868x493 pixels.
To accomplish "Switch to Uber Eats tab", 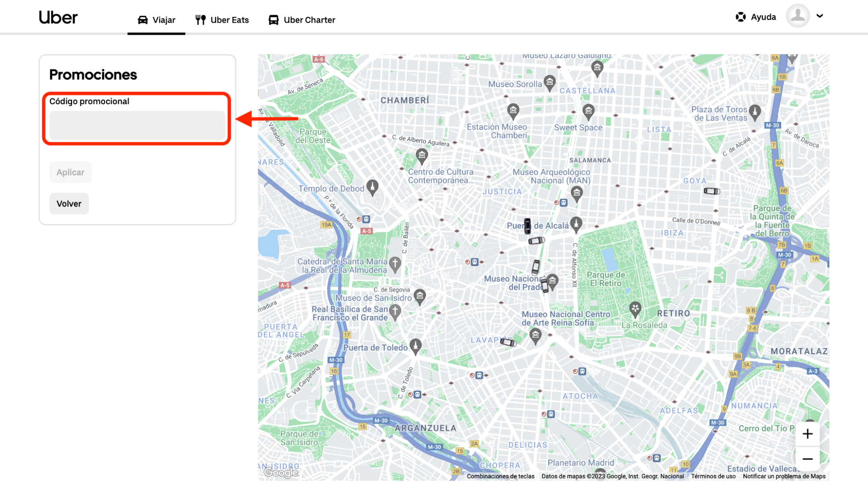I will [222, 20].
